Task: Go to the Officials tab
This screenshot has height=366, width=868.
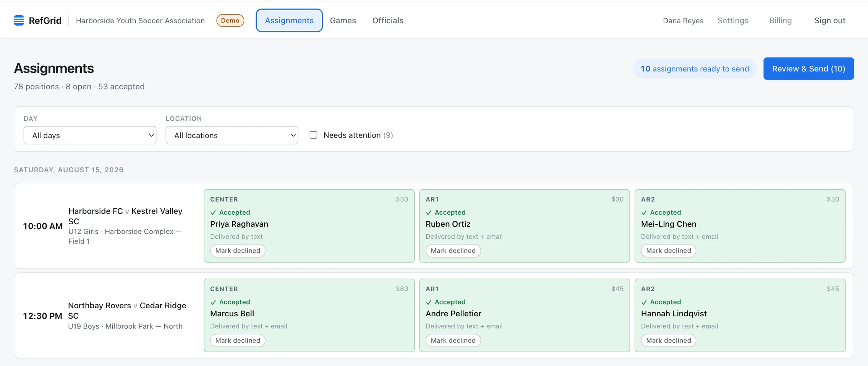Action: [388, 20]
